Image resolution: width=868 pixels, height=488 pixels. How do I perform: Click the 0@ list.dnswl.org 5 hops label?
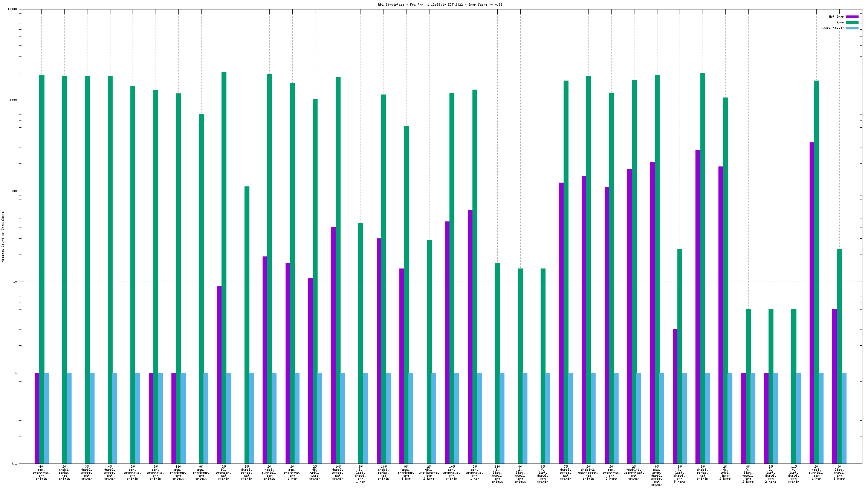(839, 473)
